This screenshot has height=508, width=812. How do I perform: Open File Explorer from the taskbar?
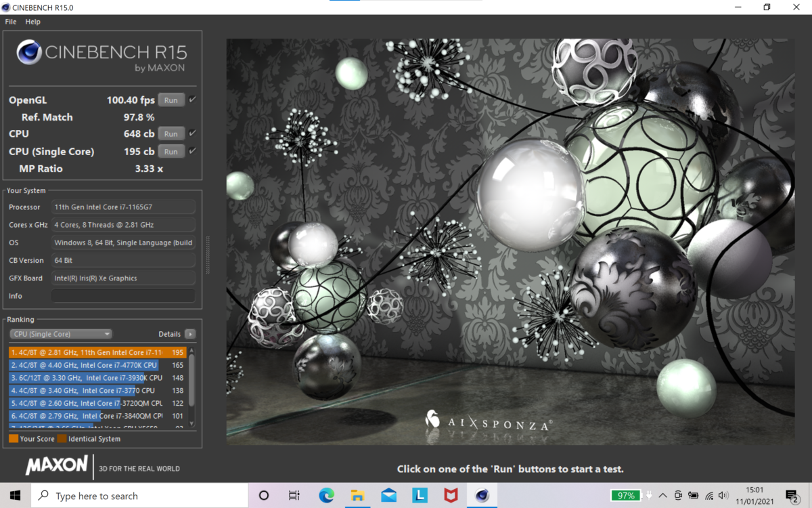[357, 496]
